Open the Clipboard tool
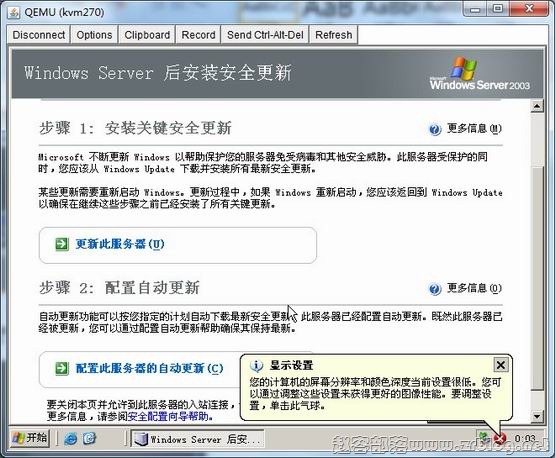The height and width of the screenshot is (458, 555). (x=147, y=35)
